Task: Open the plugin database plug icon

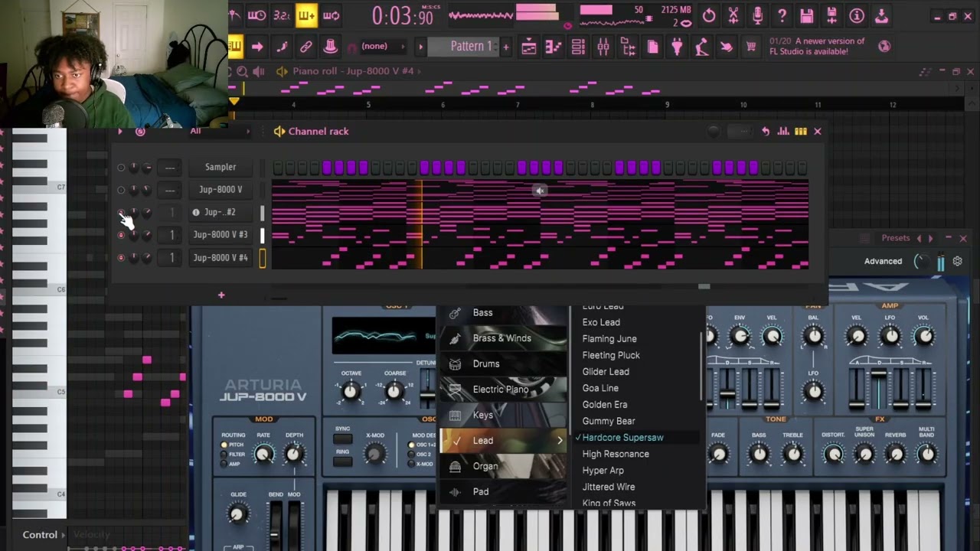Action: coord(677,47)
